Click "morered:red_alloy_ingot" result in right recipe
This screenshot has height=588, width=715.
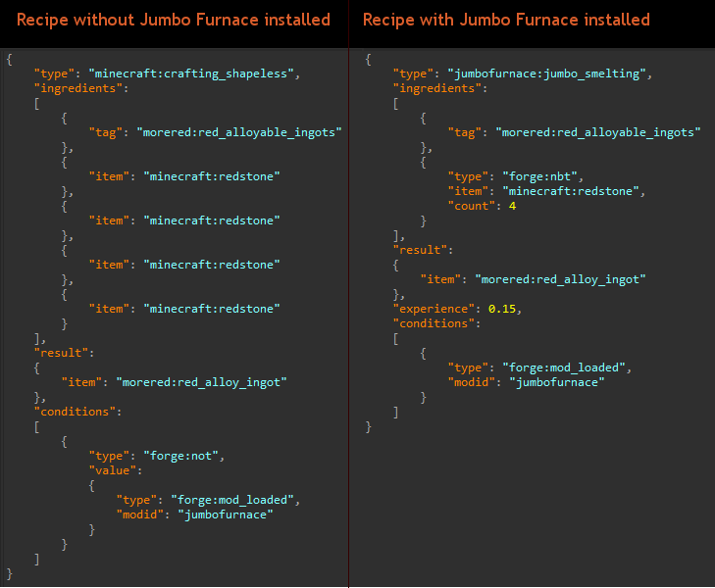(560, 279)
